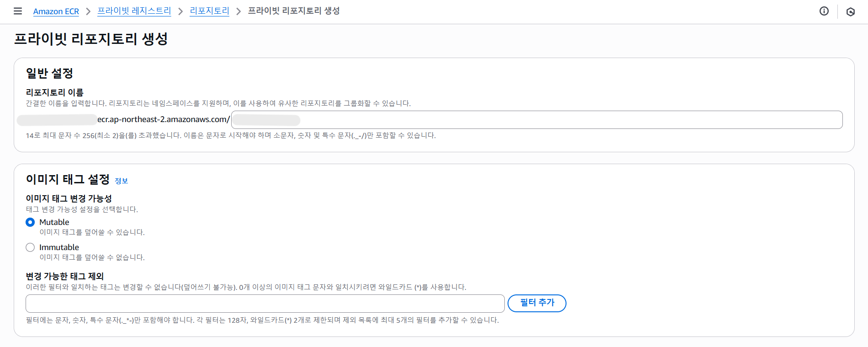Go to Amazon ECR breadcrumb link
Viewport: 868px width, 347px height.
point(56,11)
